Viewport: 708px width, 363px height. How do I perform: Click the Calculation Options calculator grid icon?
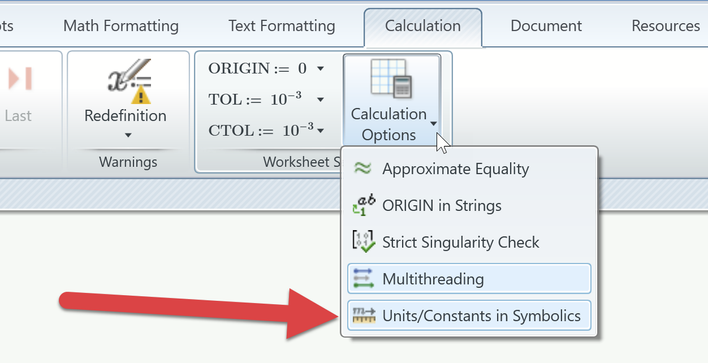pyautogui.click(x=391, y=79)
